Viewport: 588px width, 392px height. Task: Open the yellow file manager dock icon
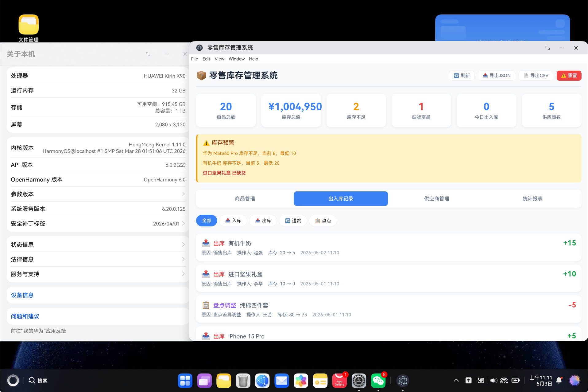click(x=224, y=381)
